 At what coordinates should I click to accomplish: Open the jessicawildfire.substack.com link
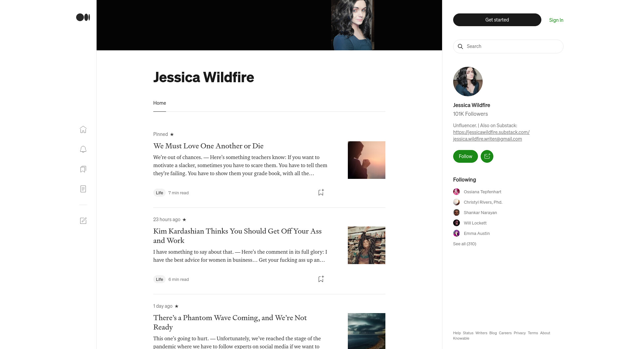[x=491, y=132]
